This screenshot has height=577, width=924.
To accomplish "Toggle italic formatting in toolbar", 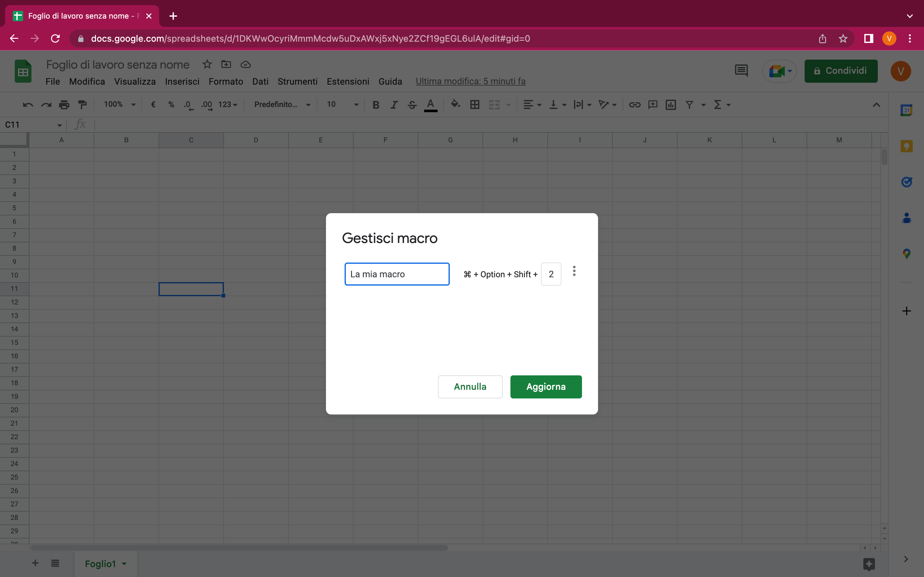I will (x=394, y=105).
